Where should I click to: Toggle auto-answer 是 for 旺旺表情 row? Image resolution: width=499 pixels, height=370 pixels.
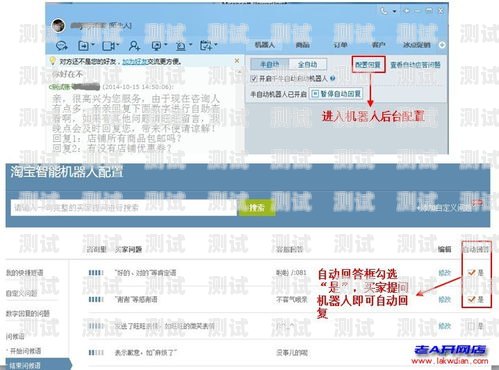471,326
